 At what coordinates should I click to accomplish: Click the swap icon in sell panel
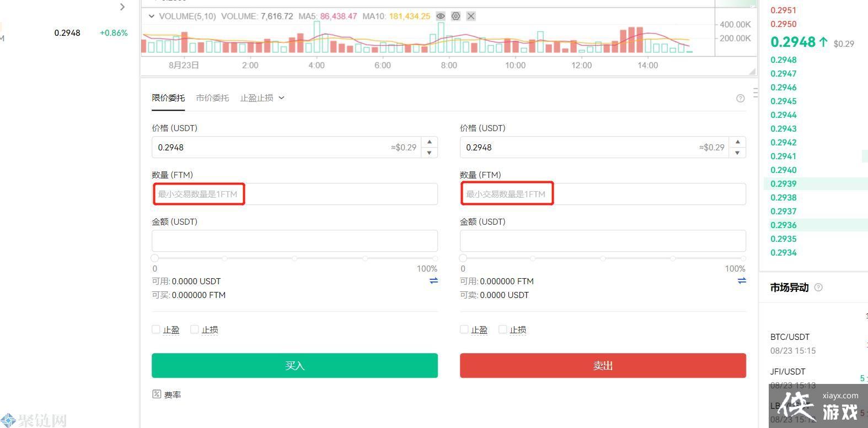(742, 281)
